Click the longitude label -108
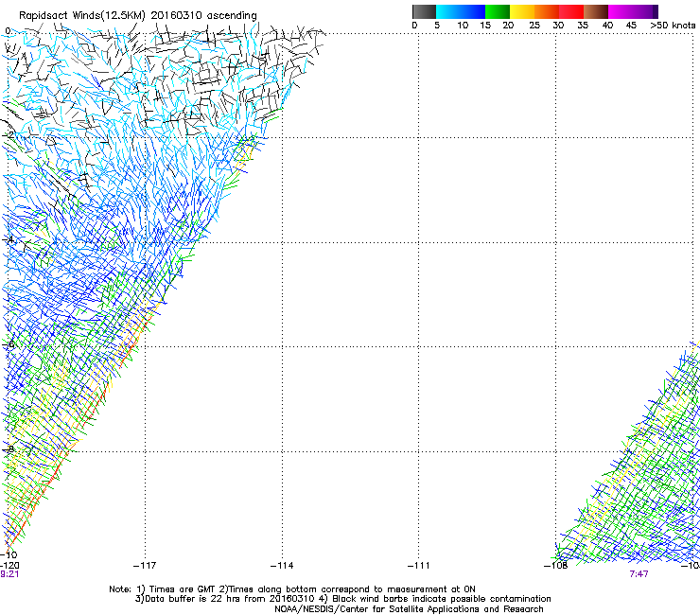This screenshot has height=615, width=700. (555, 566)
